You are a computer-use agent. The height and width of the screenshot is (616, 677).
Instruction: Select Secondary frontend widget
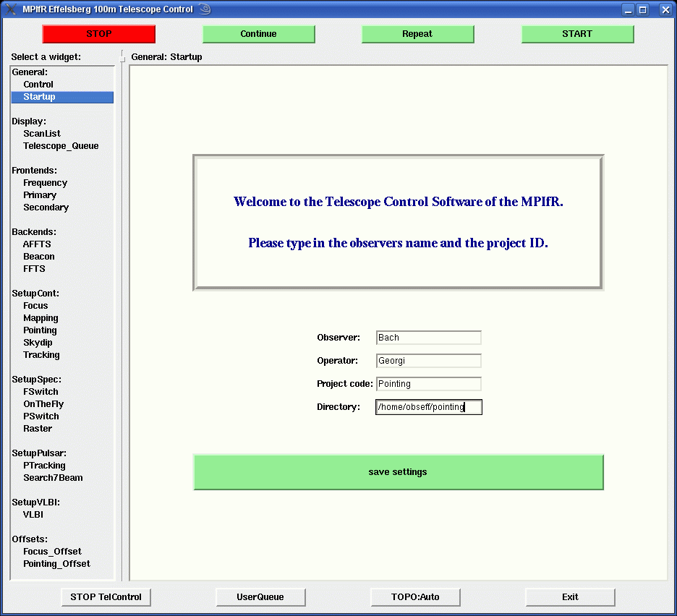[x=46, y=208]
